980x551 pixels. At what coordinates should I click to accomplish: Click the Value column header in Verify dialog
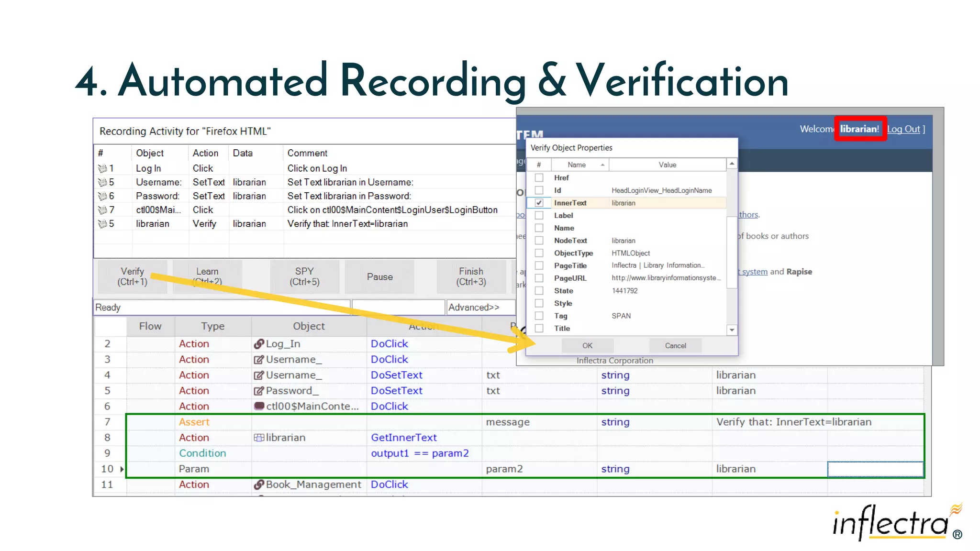(x=668, y=165)
